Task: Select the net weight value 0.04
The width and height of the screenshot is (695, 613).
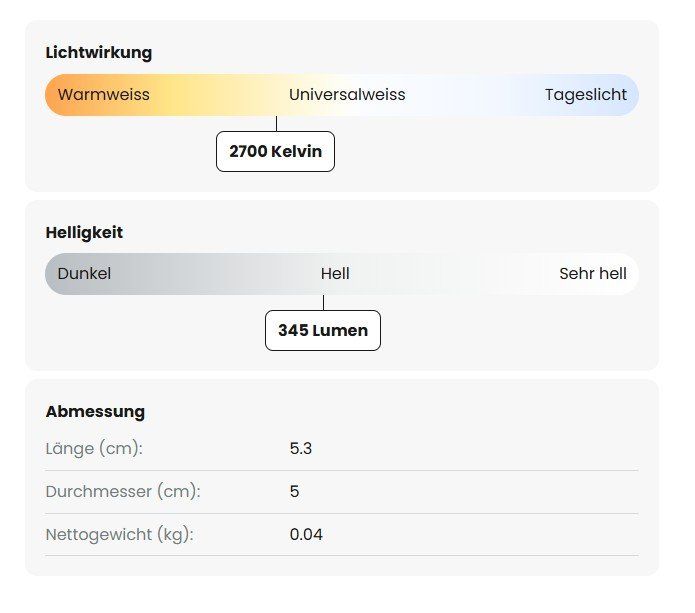Action: click(x=306, y=535)
